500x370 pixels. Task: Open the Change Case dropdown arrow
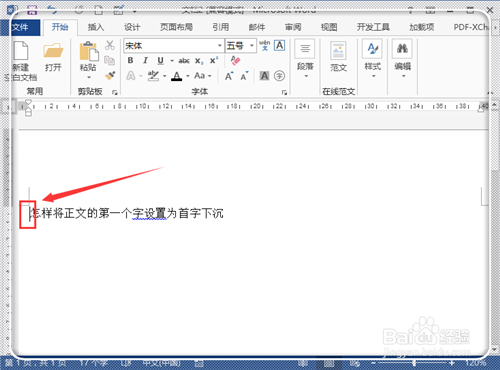(210, 76)
